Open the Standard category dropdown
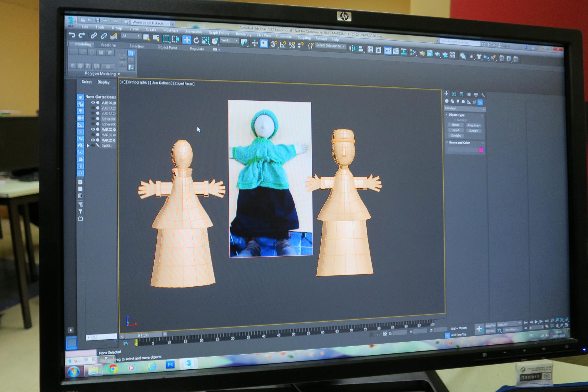This screenshot has height=392, width=588. click(x=465, y=109)
